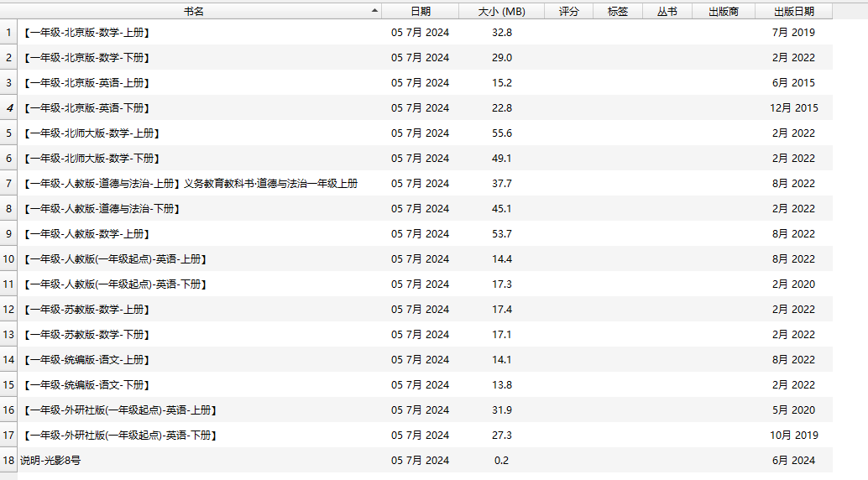Click size value 31.9
Screen dimensions: 868x480
[x=502, y=410]
